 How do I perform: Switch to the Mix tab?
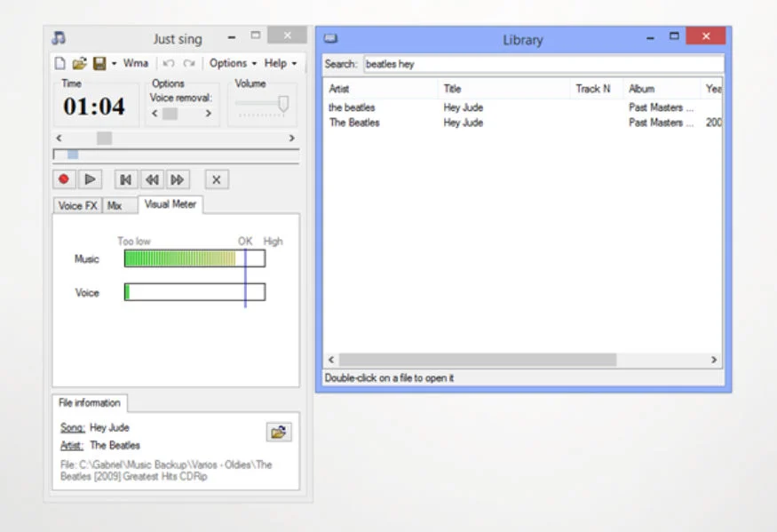pyautogui.click(x=115, y=205)
